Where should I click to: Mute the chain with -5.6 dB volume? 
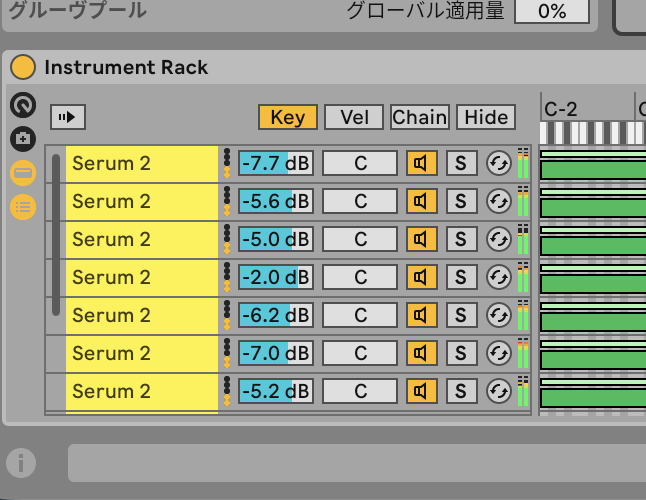point(421,201)
